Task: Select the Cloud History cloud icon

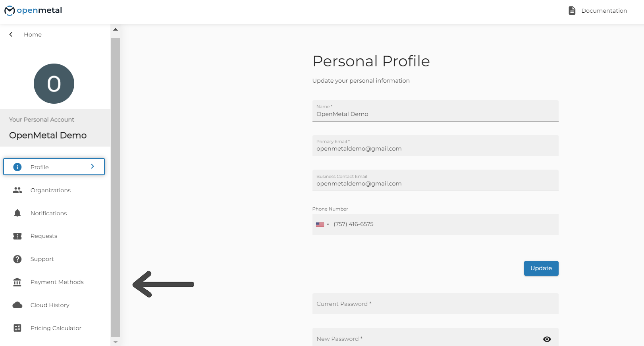Action: click(17, 305)
